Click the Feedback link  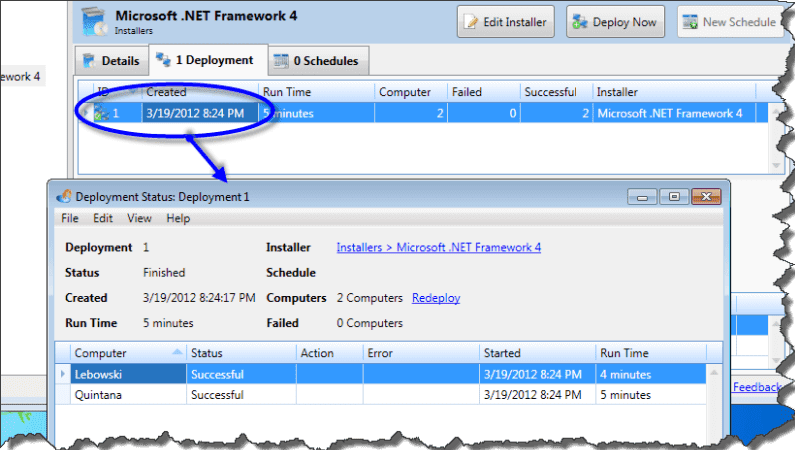pos(757,387)
